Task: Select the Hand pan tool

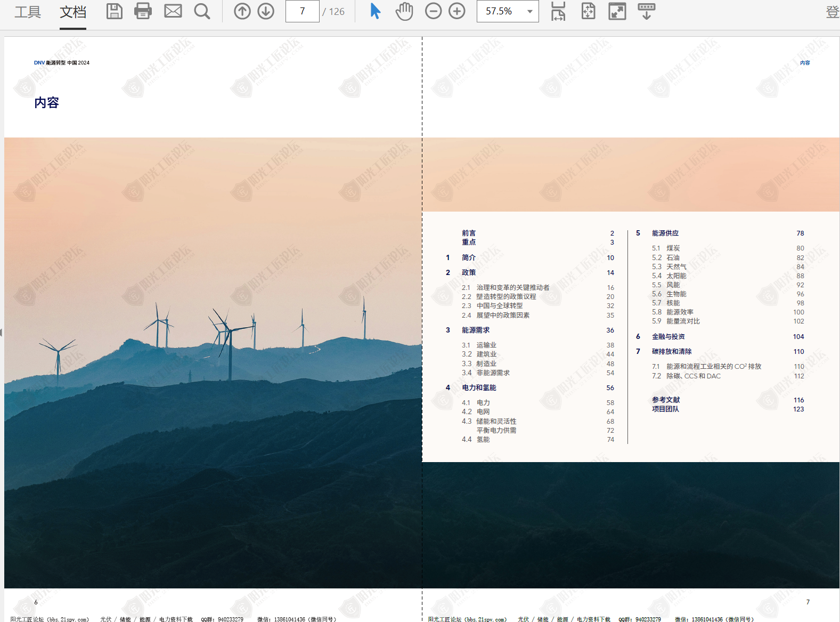Action: pyautogui.click(x=404, y=11)
